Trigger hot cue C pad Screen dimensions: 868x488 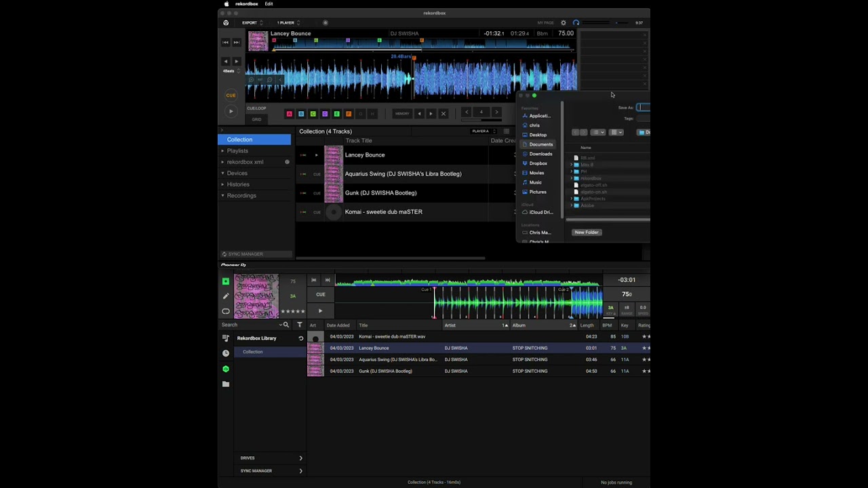313,114
